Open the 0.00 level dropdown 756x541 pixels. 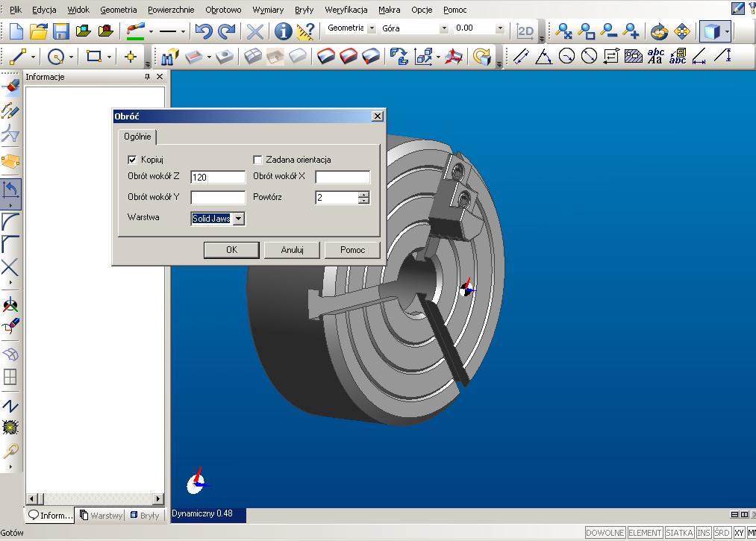click(500, 28)
